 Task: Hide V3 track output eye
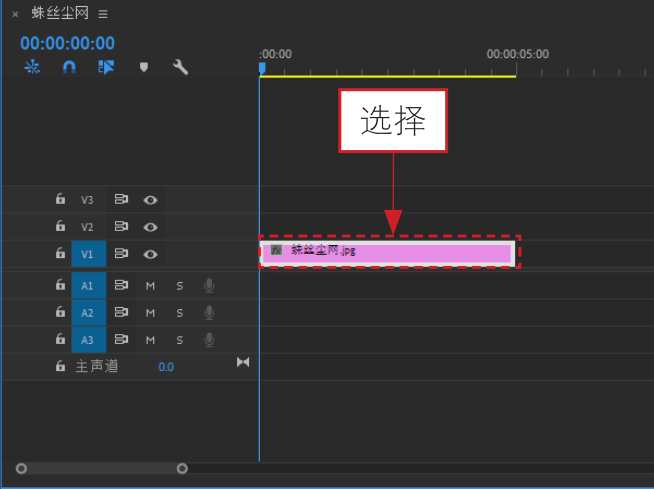click(150, 200)
